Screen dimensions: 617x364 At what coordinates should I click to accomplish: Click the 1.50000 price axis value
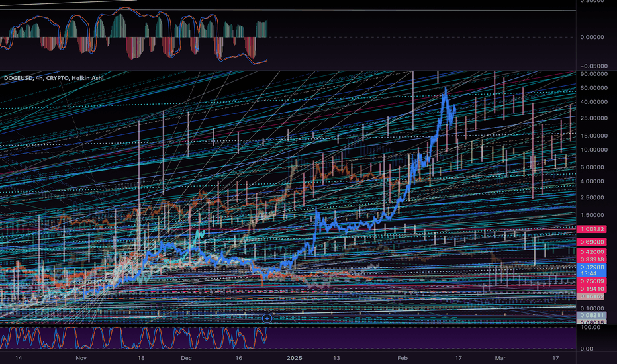click(593, 215)
